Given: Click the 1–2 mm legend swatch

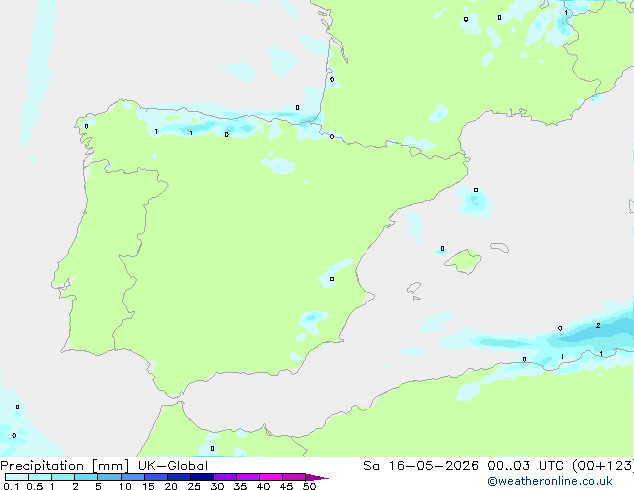Looking at the screenshot, I should [63, 477].
